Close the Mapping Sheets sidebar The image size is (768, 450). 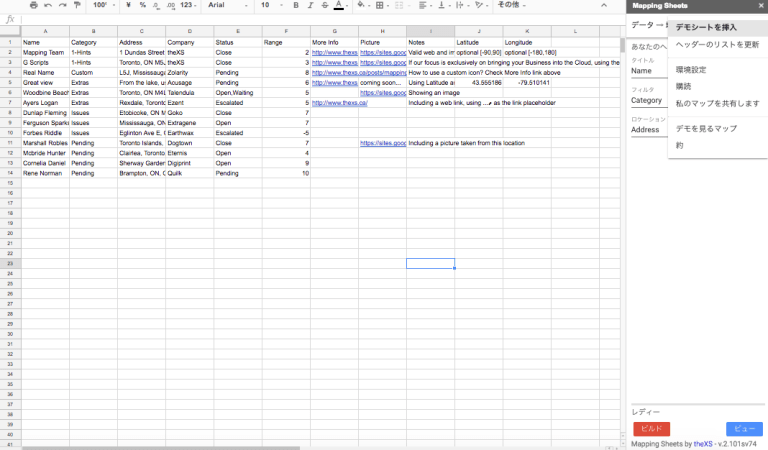tap(761, 5)
